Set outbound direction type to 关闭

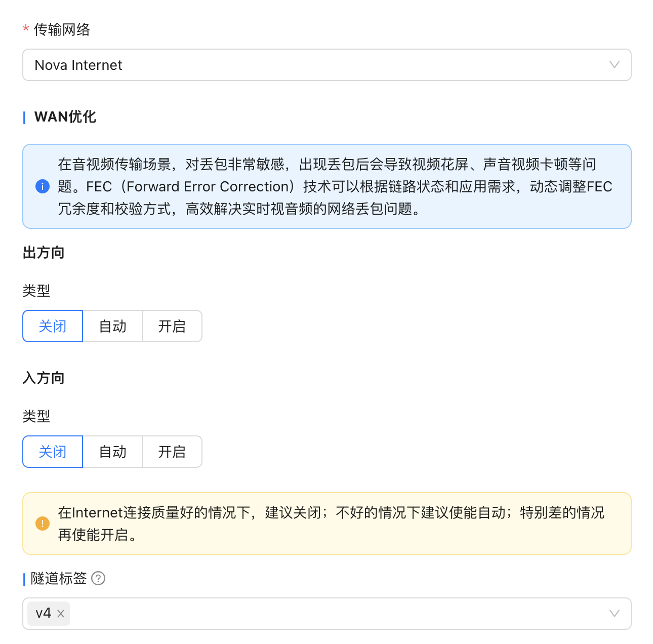(53, 326)
